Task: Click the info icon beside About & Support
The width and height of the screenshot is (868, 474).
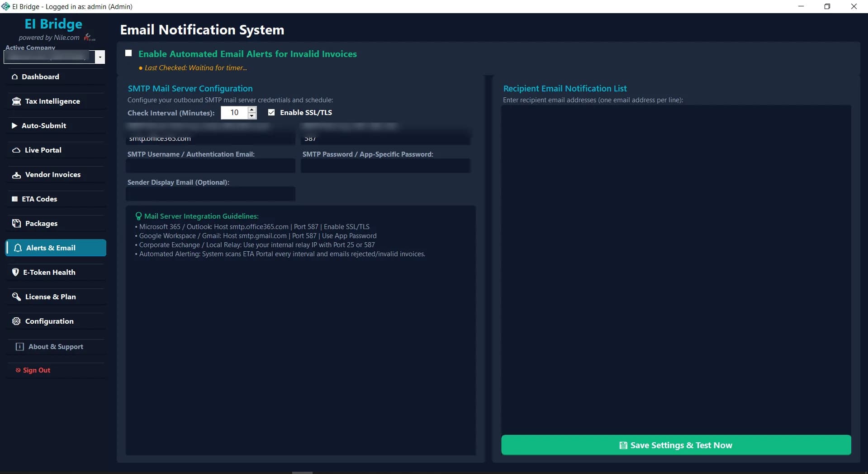Action: click(x=20, y=347)
